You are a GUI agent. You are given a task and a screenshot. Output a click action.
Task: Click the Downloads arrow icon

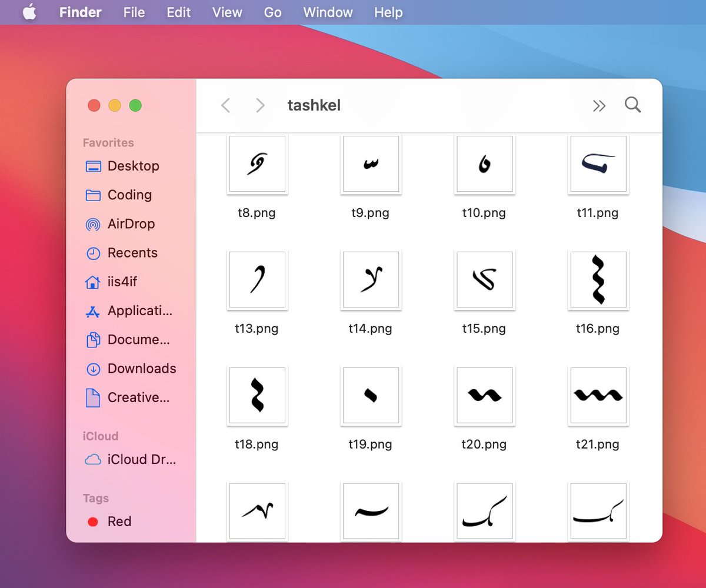(93, 369)
